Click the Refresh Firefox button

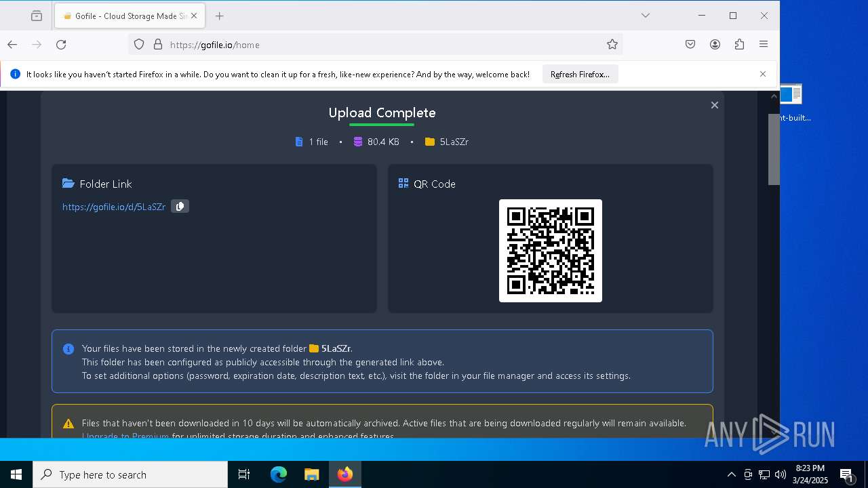580,75
